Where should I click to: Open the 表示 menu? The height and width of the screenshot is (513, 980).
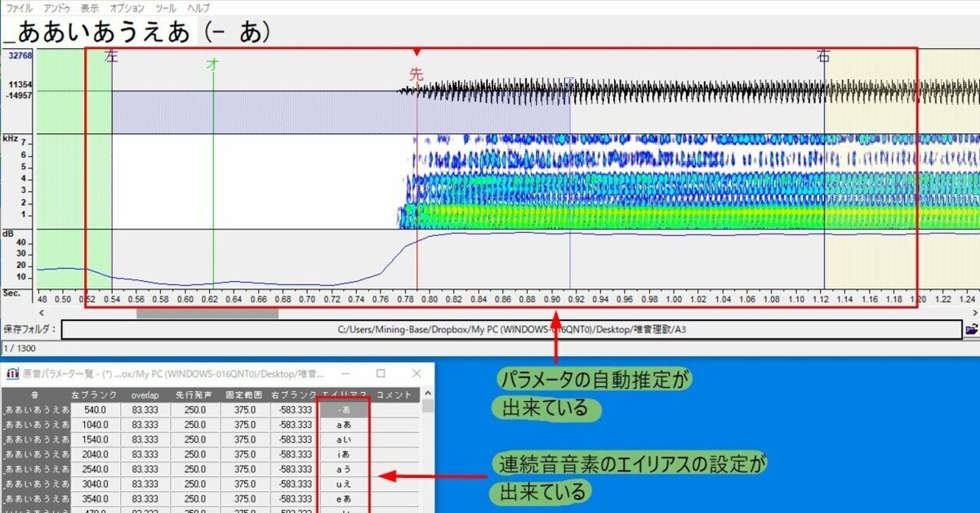point(90,8)
